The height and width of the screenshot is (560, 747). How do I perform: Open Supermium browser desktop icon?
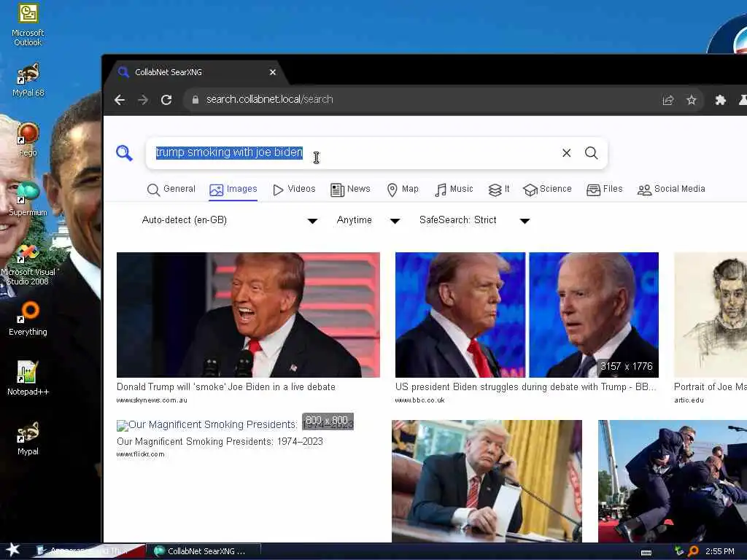[x=28, y=199]
